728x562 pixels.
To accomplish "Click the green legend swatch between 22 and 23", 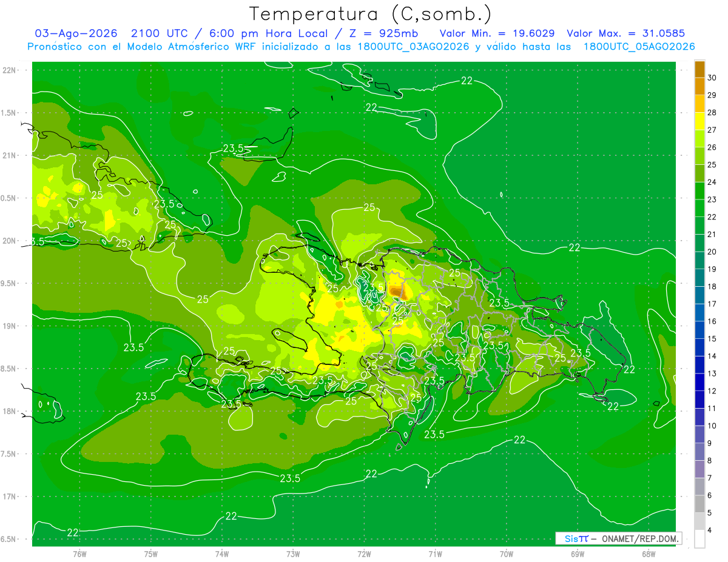I will click(699, 208).
